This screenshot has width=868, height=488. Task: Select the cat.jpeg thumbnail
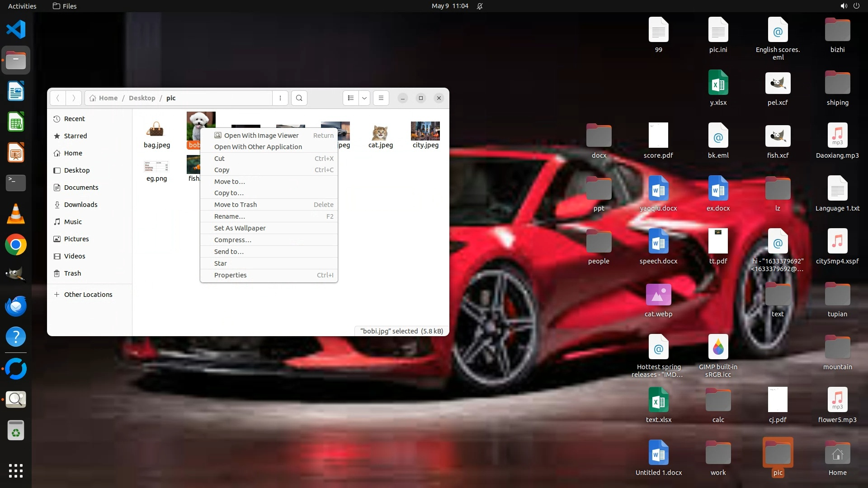click(380, 134)
